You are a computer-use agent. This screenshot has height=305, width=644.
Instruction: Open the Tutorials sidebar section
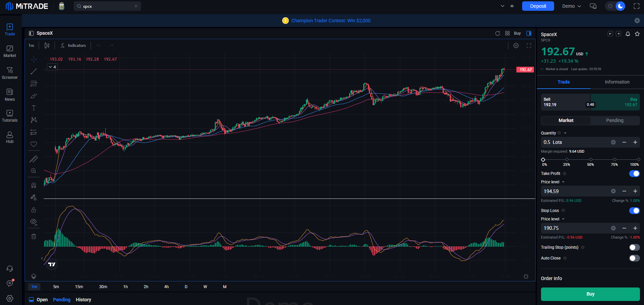click(x=10, y=116)
